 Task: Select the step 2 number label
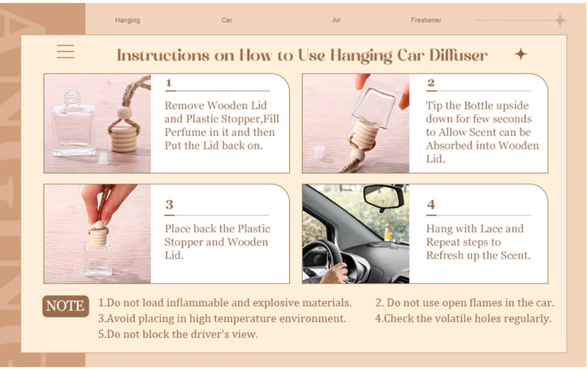point(431,82)
